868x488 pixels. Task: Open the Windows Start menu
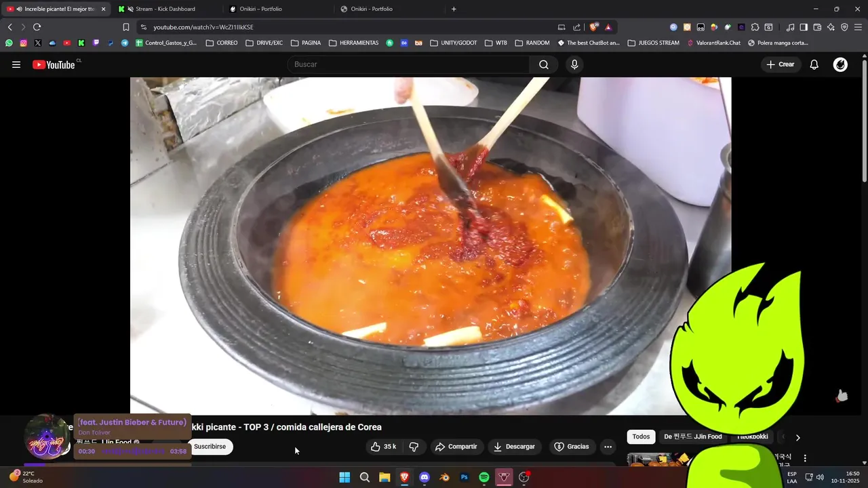344,477
